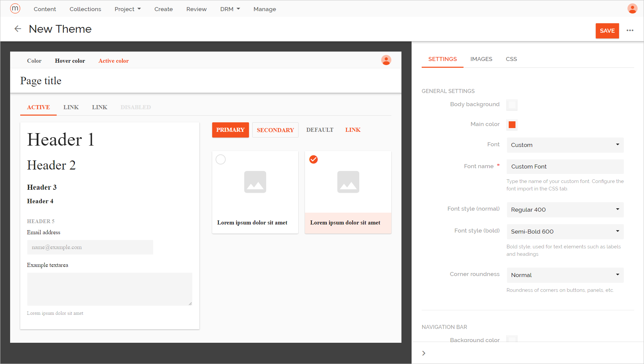Image resolution: width=644 pixels, height=364 pixels.
Task: Switch to the CSS tab
Action: 511,59
